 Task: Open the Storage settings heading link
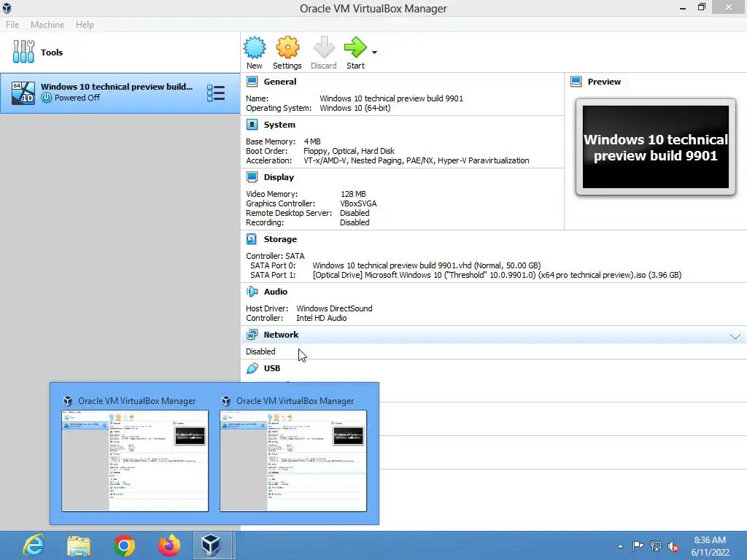[280, 239]
